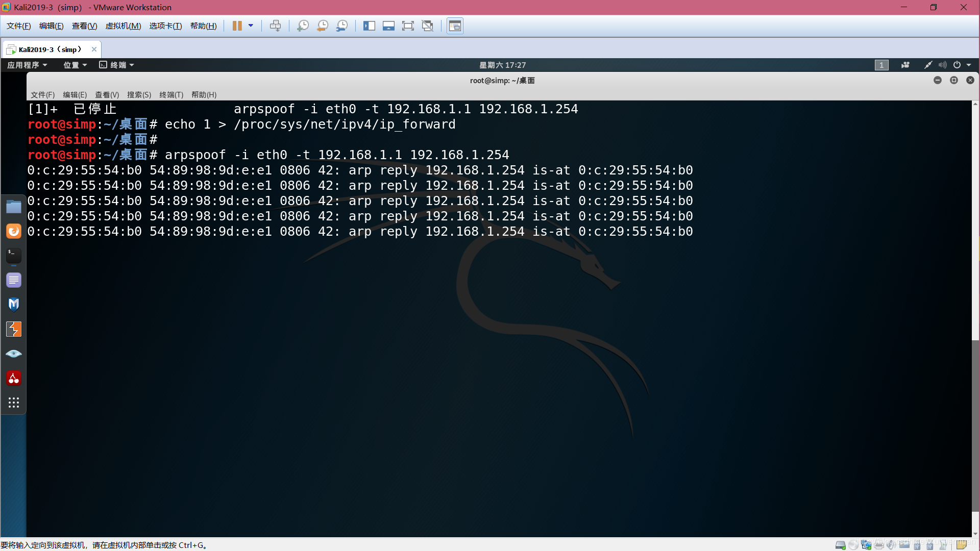Viewport: 980px width, 551px height.
Task: Click the volume speaker icon
Action: 942,65
